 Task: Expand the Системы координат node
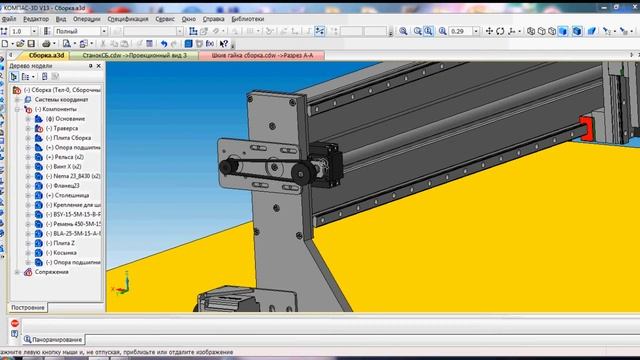click(17, 100)
